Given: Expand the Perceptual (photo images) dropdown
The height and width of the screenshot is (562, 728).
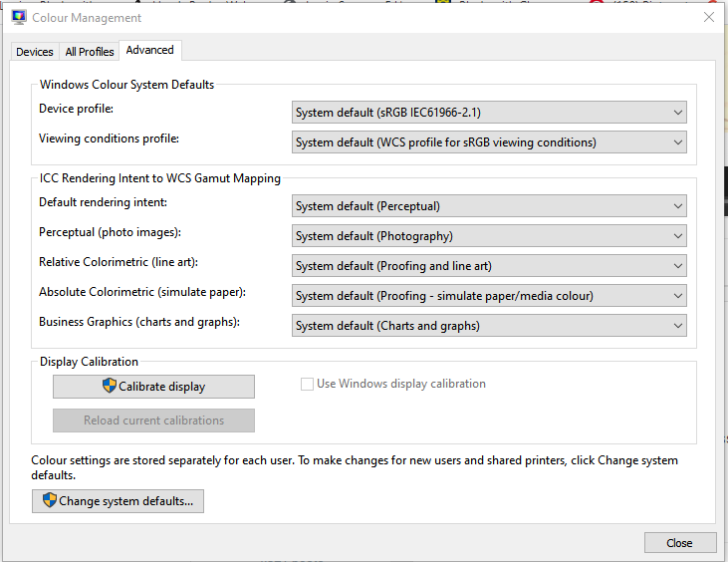Looking at the screenshot, I should tap(489, 236).
